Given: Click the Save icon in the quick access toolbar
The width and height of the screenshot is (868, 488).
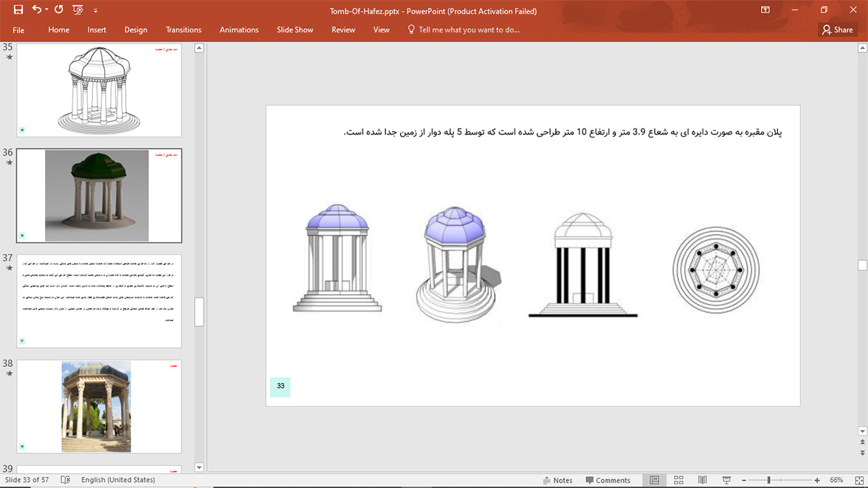Looking at the screenshot, I should point(18,10).
